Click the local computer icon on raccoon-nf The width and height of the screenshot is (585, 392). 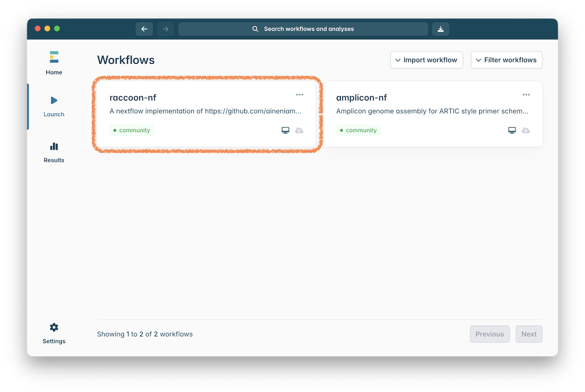pyautogui.click(x=285, y=130)
